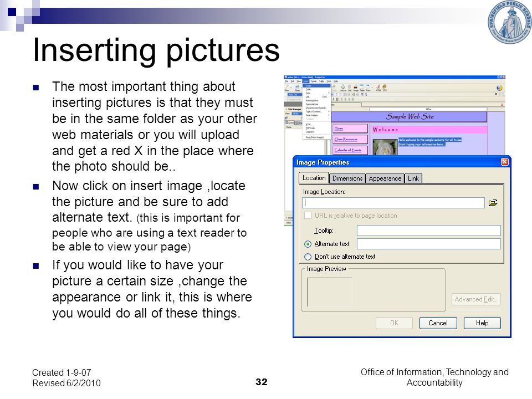This screenshot has width=532, height=399.
Task: Expand Smart Widgets submenu entry
Action: click(316, 115)
